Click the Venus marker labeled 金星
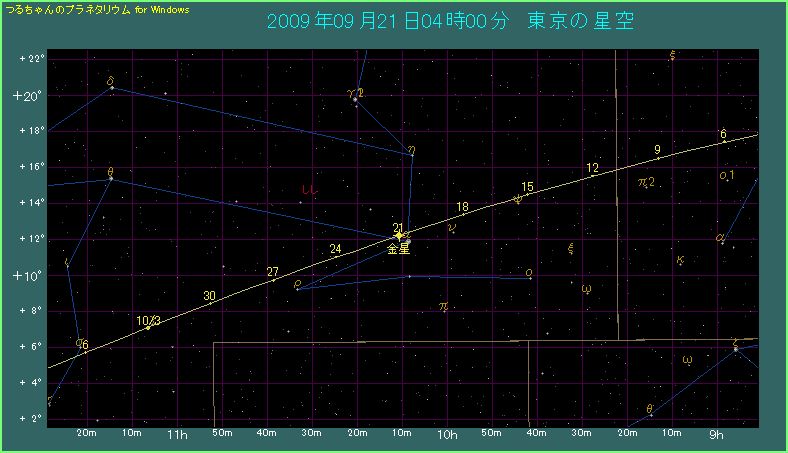788x453 pixels. click(x=399, y=236)
